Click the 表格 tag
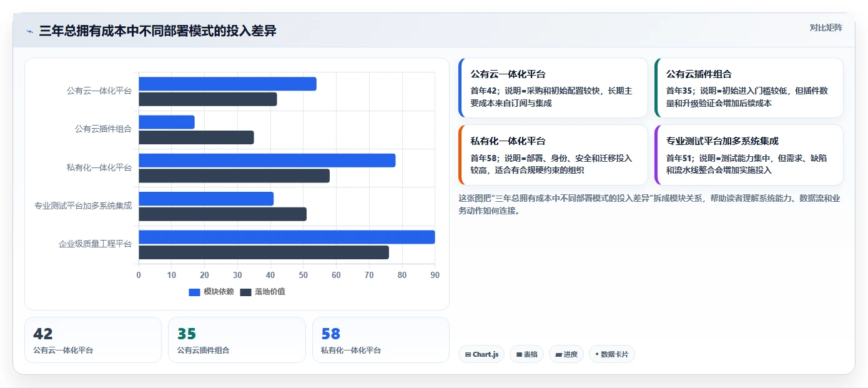Image resolution: width=868 pixels, height=388 pixels. 526,354
